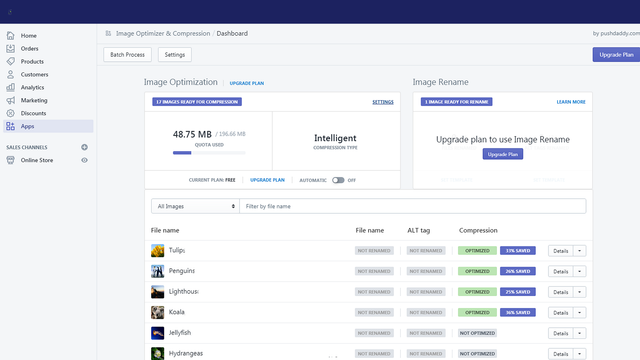Screen dimensions: 640x360
Task: Open the Batch Process tab
Action: coord(127,55)
